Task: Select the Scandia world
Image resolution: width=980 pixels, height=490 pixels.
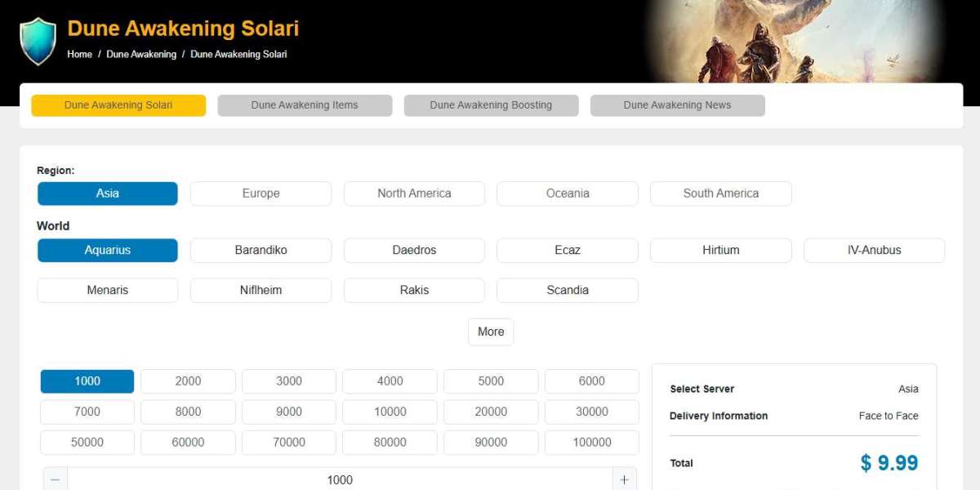Action: coord(568,290)
